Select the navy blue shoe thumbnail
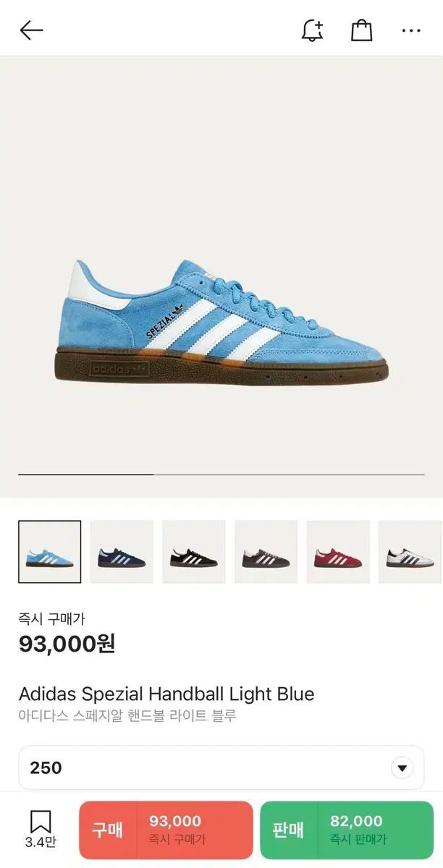The width and height of the screenshot is (443, 868). (x=122, y=552)
